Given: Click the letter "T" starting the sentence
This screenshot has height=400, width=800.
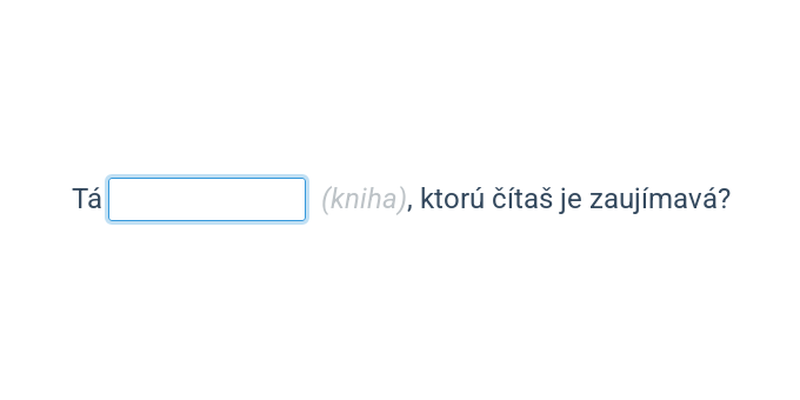Looking at the screenshot, I should 80,199.
